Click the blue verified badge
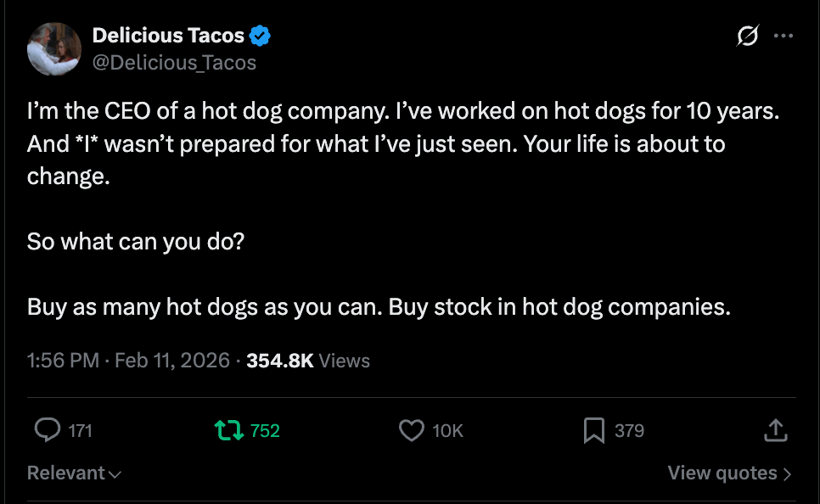The width and height of the screenshot is (820, 504). (x=260, y=36)
